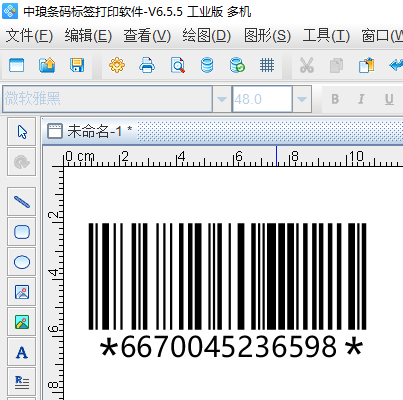
Task: Toggle bold B formatting
Action: click(x=335, y=99)
